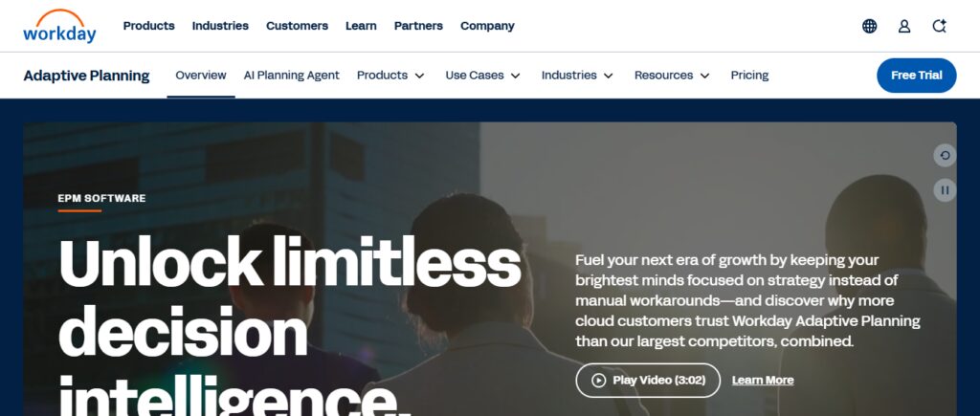Screen dimensions: 980x416
Task: Go to AI Planning Agent
Action: pos(291,76)
